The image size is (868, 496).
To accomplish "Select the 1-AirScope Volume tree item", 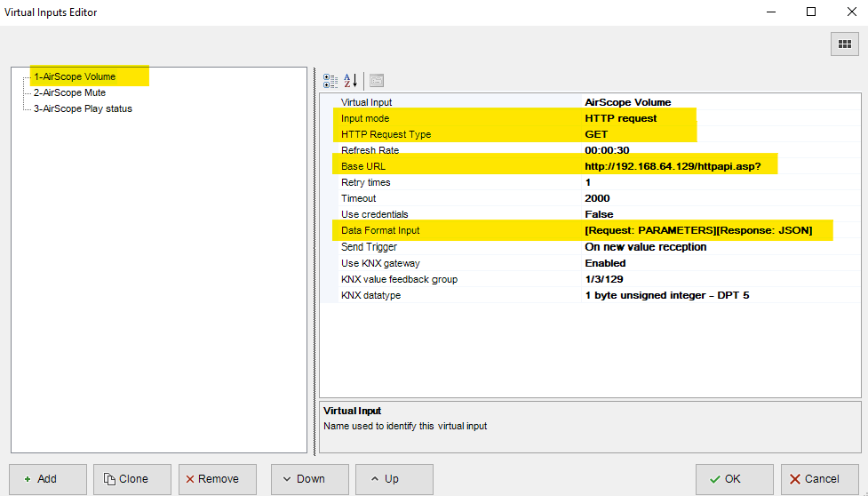I will tap(75, 76).
